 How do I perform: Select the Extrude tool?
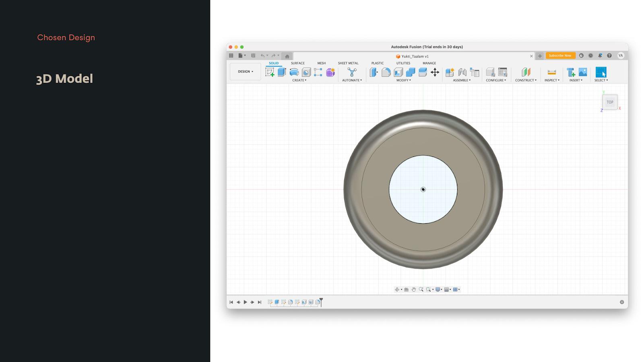282,72
